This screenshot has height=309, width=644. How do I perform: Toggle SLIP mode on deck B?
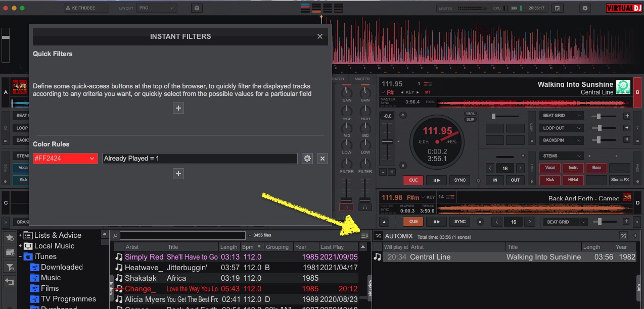pos(470,119)
